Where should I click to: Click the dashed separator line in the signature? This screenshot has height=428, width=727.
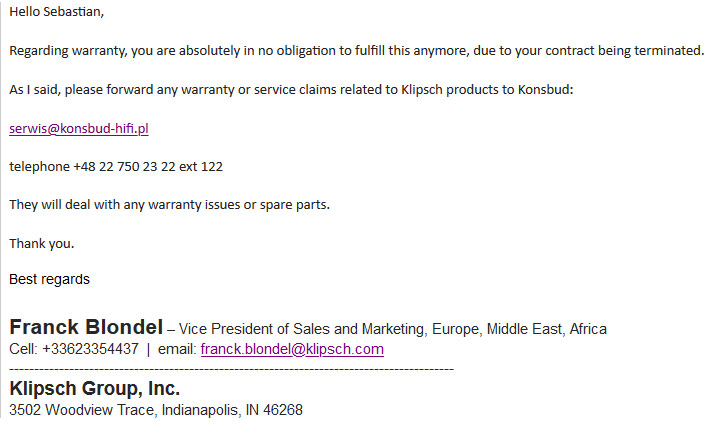point(231,370)
